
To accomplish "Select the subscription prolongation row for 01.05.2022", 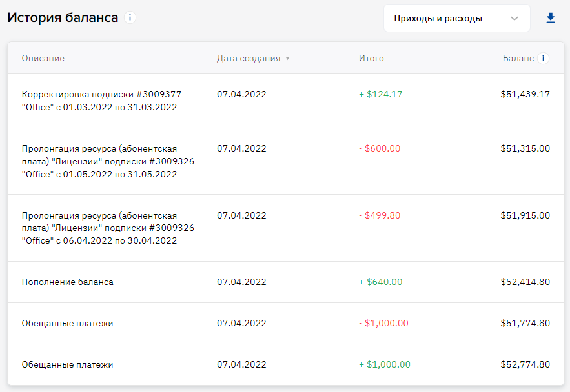I will coord(286,161).
